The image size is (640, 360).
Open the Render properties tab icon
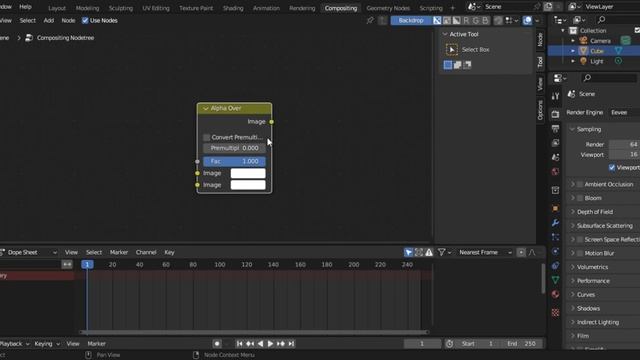pyautogui.click(x=555, y=114)
